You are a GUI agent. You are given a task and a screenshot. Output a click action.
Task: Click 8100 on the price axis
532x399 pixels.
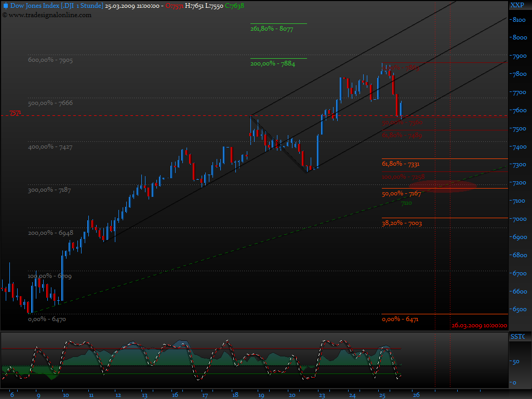[520, 20]
